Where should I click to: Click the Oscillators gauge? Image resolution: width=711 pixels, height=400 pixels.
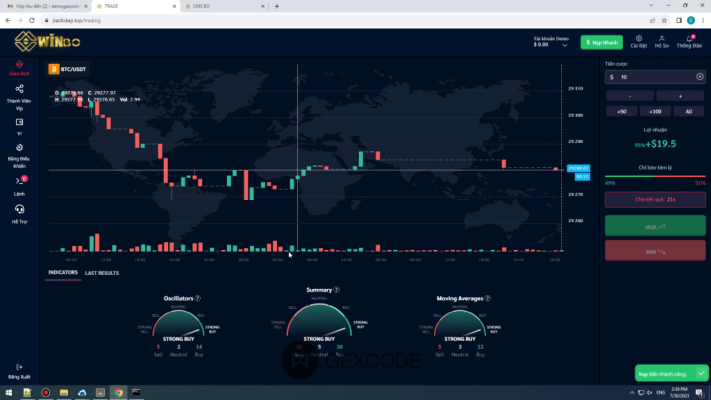(179, 323)
